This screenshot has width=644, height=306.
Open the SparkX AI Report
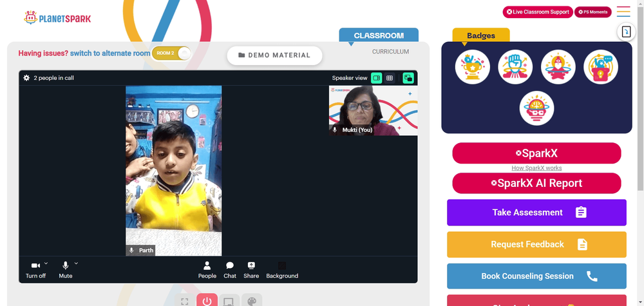click(536, 183)
